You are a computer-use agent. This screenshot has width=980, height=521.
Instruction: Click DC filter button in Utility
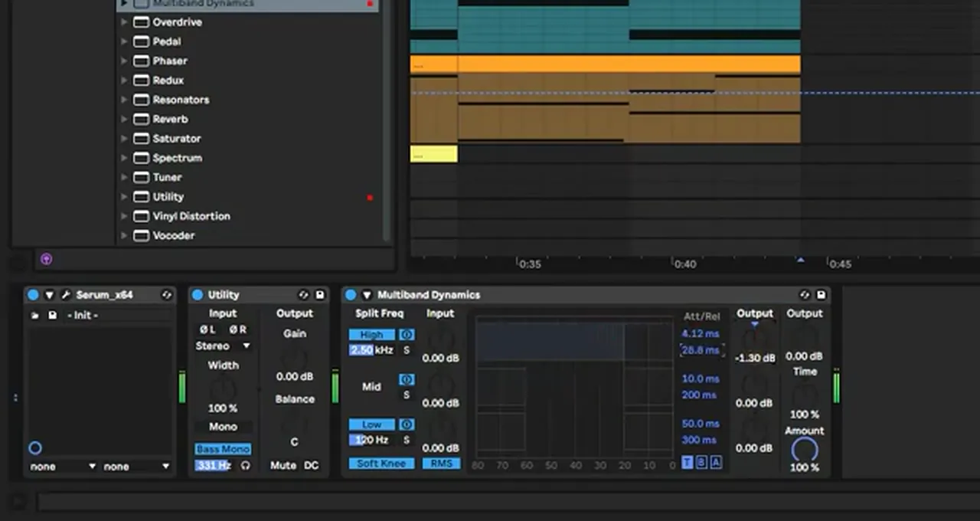[x=311, y=465]
